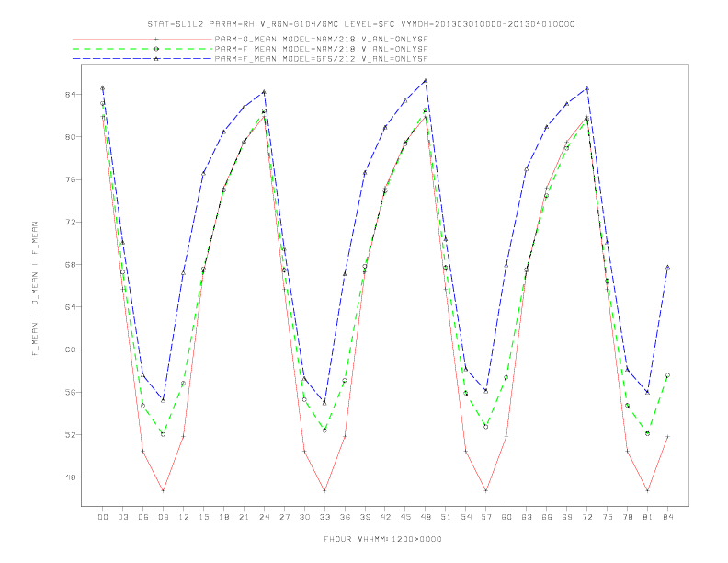Click x-axis forecast hour label 78
This screenshot has width=728, height=563.
[627, 517]
